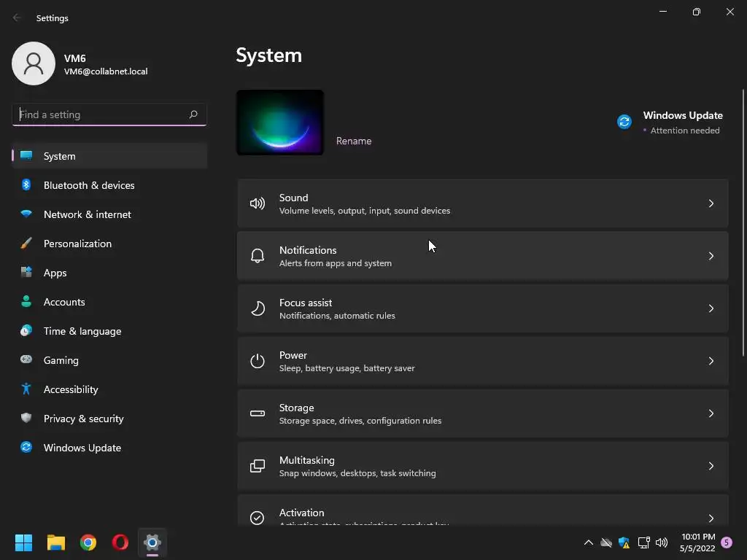747x560 pixels.
Task: Open Bluetooth & devices settings
Action: click(x=109, y=185)
